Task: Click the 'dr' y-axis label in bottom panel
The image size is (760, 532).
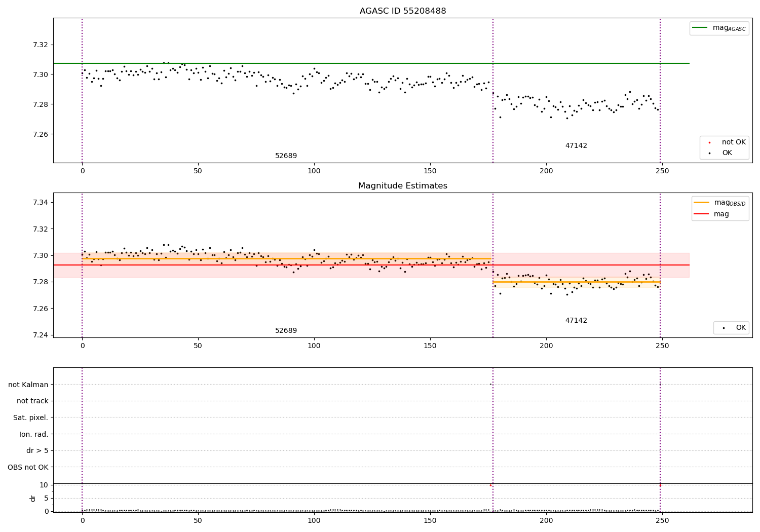Action: (x=33, y=498)
